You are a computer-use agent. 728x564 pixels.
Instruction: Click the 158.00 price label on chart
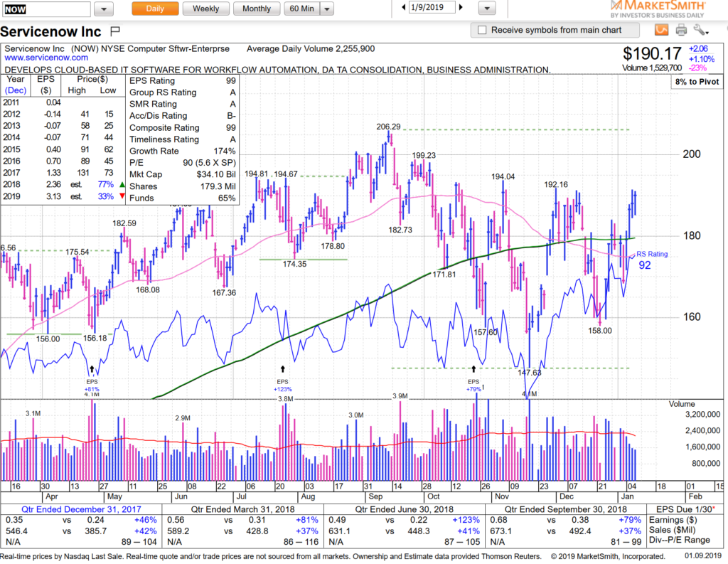[600, 331]
